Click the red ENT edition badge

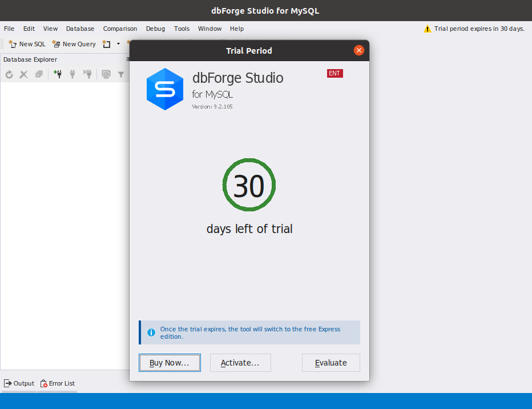pyautogui.click(x=335, y=73)
